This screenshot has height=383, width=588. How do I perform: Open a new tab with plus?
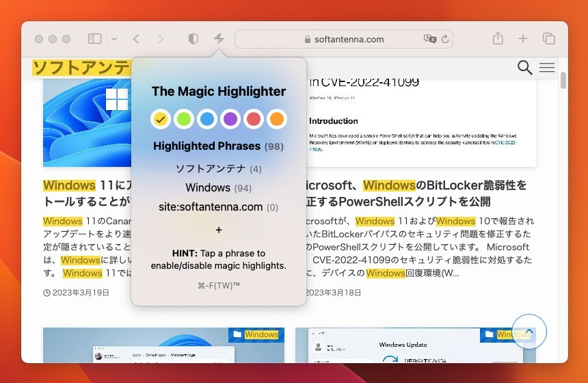click(523, 38)
